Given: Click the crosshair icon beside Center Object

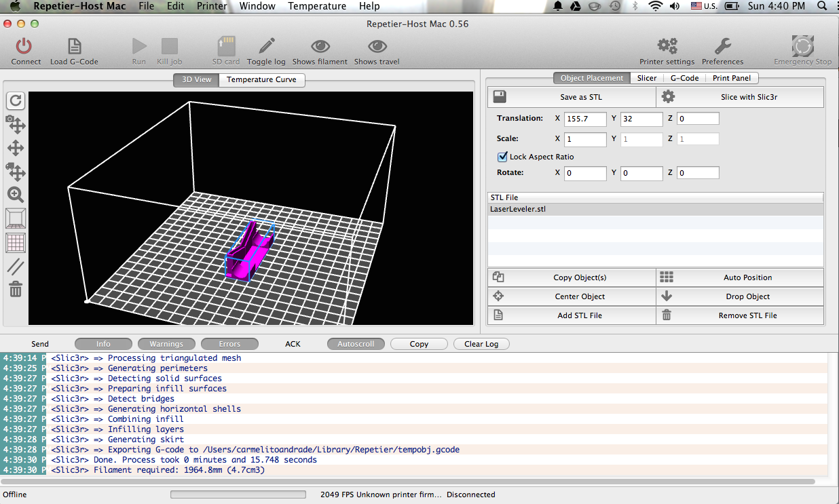Looking at the screenshot, I should click(x=498, y=296).
